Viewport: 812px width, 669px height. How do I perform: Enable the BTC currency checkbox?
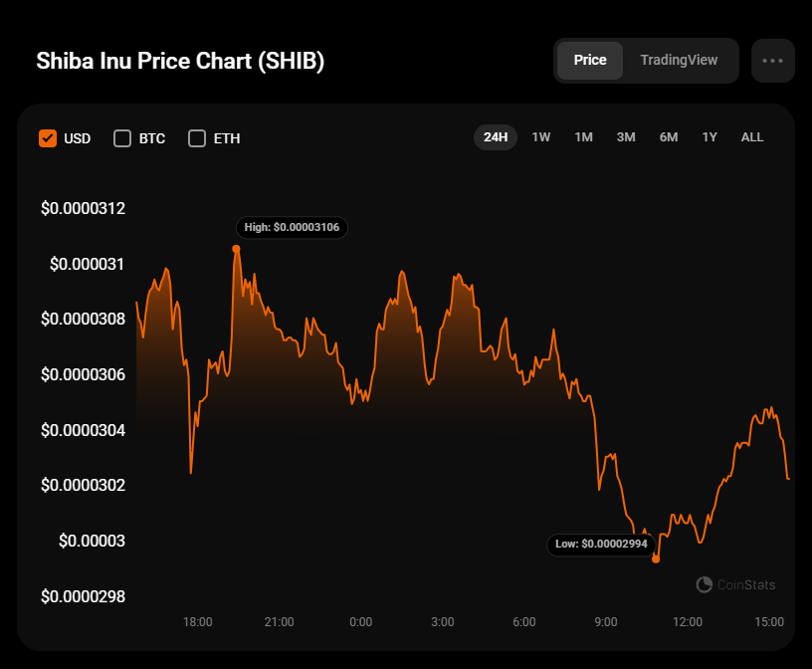click(x=122, y=138)
